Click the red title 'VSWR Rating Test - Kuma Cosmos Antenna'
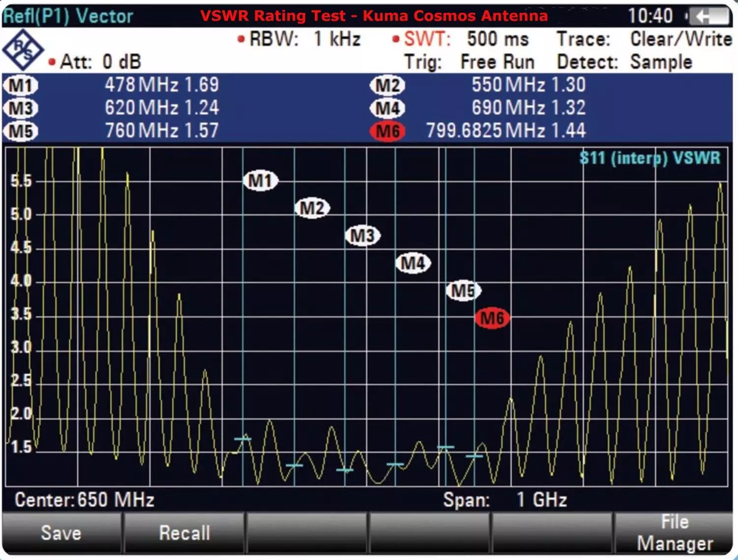Image resolution: width=738 pixels, height=560 pixels. [x=374, y=16]
